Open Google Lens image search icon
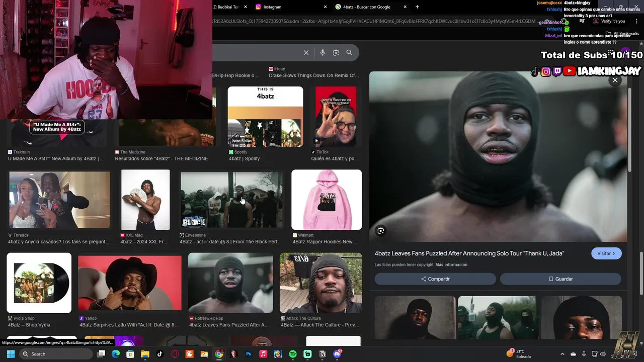The image size is (644, 362). [336, 52]
